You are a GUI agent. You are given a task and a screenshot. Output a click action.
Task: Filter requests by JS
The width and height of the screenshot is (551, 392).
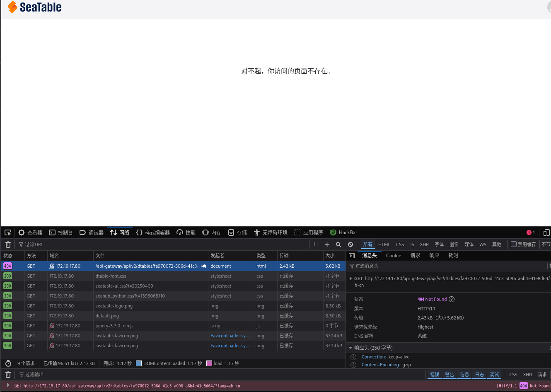[412, 244]
